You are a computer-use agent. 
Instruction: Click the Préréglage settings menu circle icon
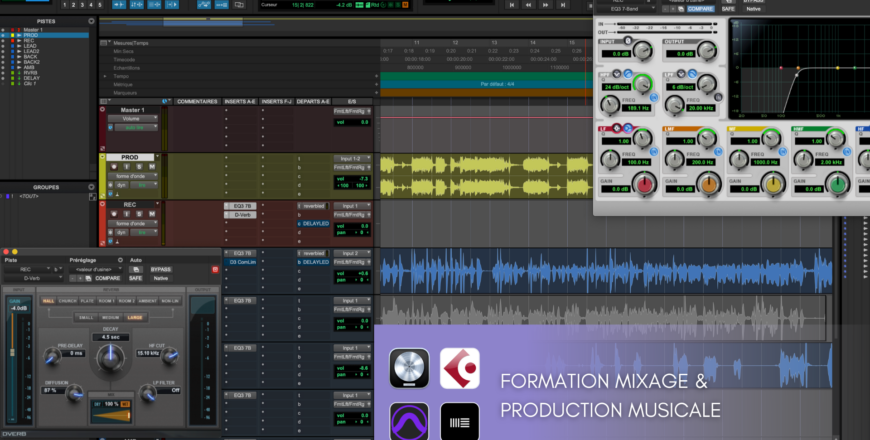(x=120, y=260)
